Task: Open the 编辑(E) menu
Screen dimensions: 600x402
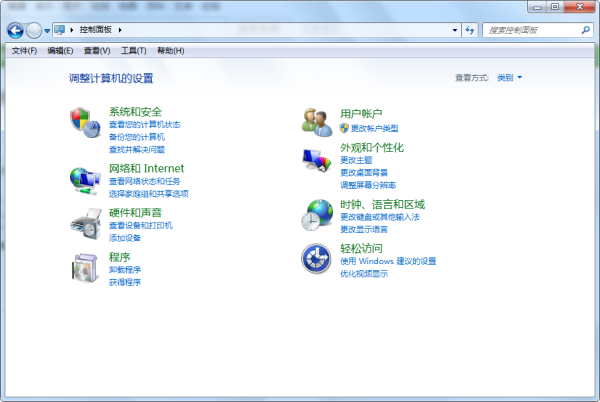Action: 60,51
